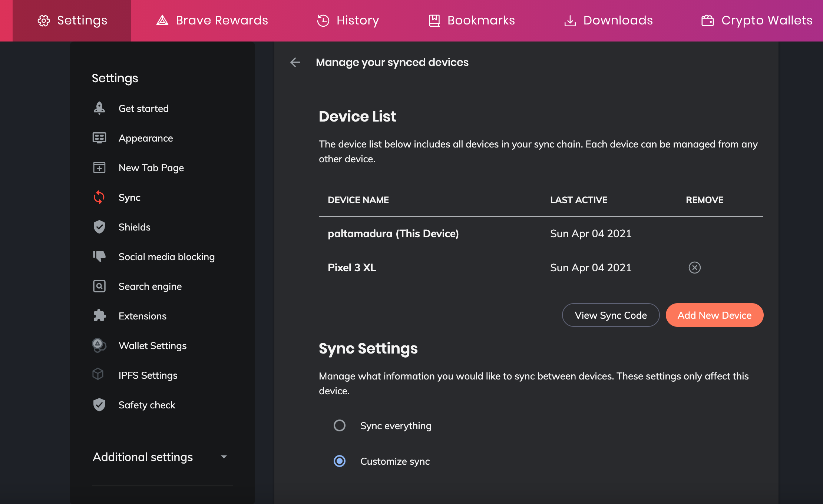Viewport: 823px width, 504px height.
Task: Switch to the Brave Rewards tab
Action: (x=212, y=20)
